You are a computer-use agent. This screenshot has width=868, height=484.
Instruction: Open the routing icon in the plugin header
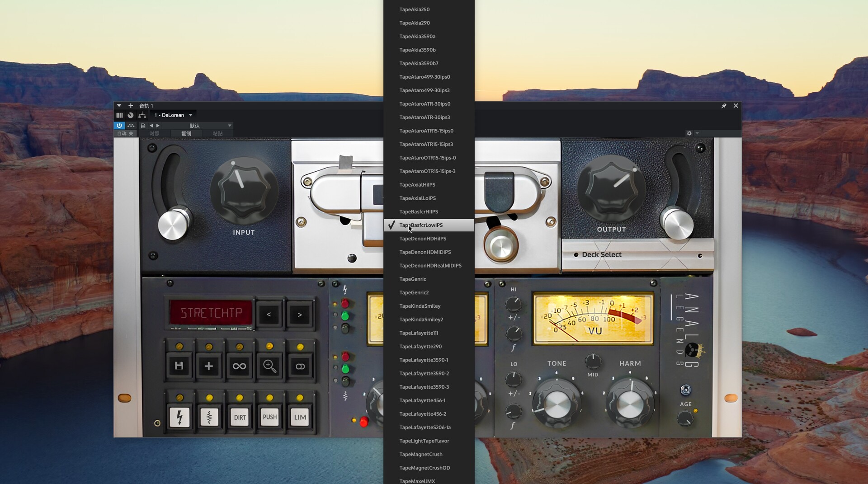[x=142, y=115]
